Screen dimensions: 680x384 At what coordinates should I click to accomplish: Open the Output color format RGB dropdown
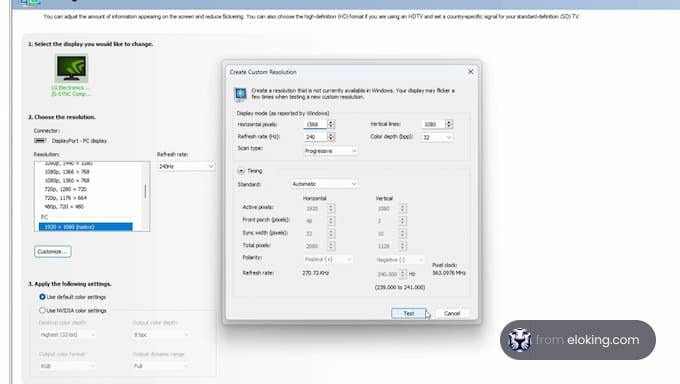coord(67,366)
